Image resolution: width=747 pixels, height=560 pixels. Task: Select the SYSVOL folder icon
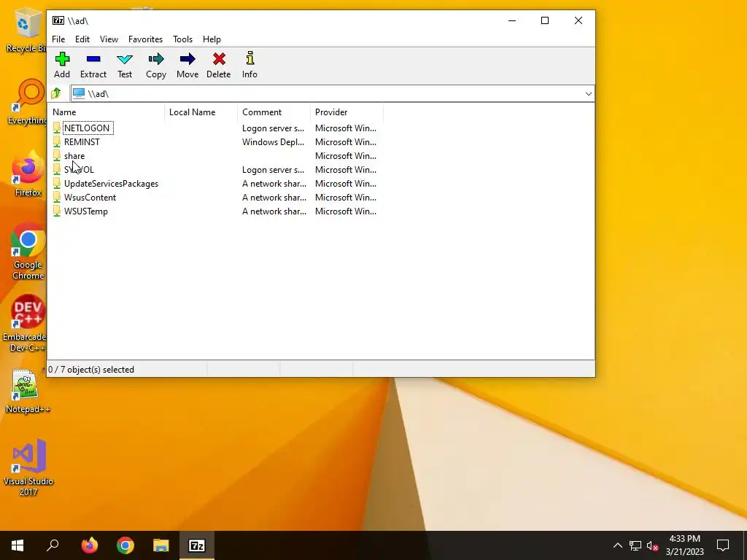[x=57, y=169]
